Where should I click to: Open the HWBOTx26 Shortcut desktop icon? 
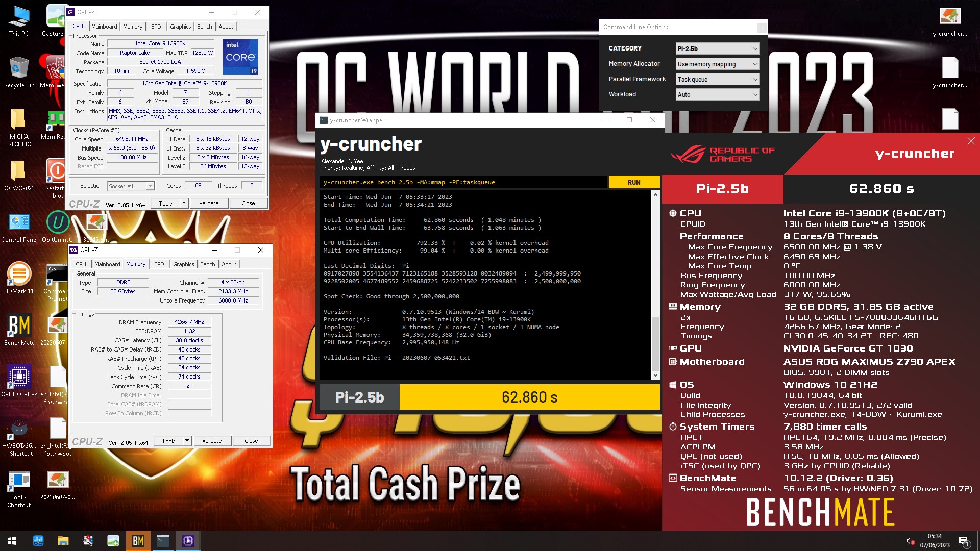(19, 437)
